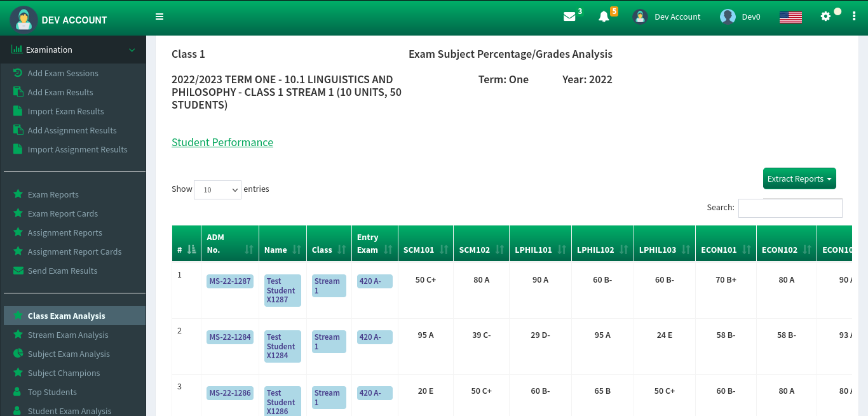Open the Student Performance link

tap(222, 142)
